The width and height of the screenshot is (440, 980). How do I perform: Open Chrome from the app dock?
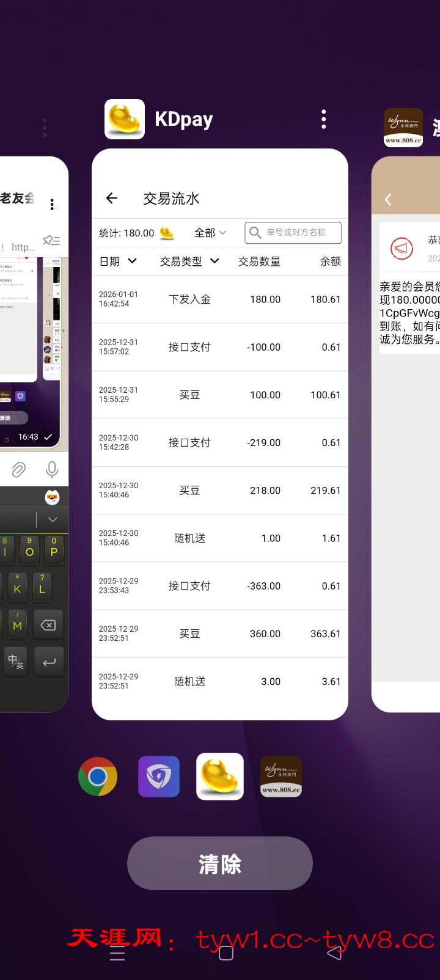point(98,777)
